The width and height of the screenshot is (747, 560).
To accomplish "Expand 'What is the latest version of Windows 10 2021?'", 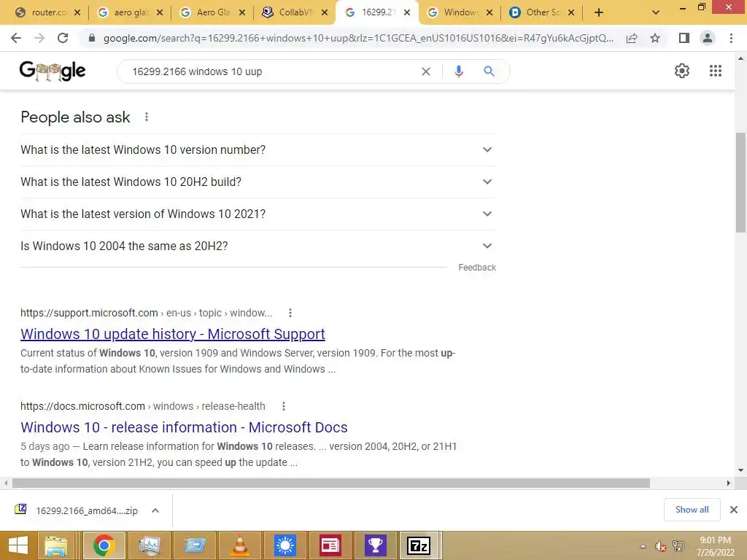I will tap(258, 214).
